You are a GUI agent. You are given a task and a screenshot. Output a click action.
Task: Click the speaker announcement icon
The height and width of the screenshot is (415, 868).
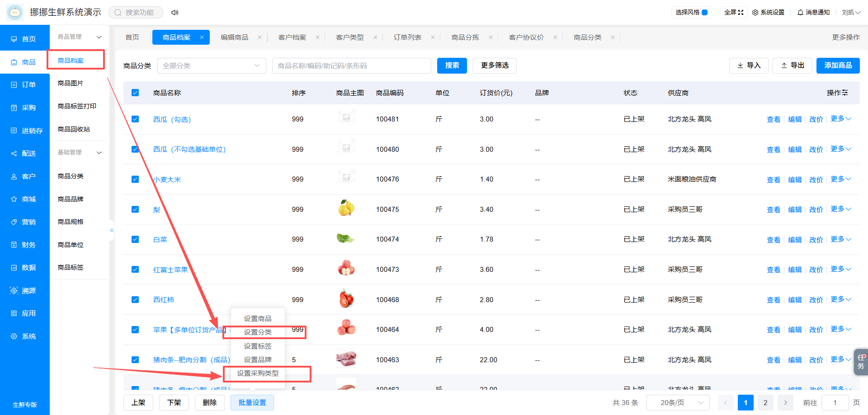point(175,13)
